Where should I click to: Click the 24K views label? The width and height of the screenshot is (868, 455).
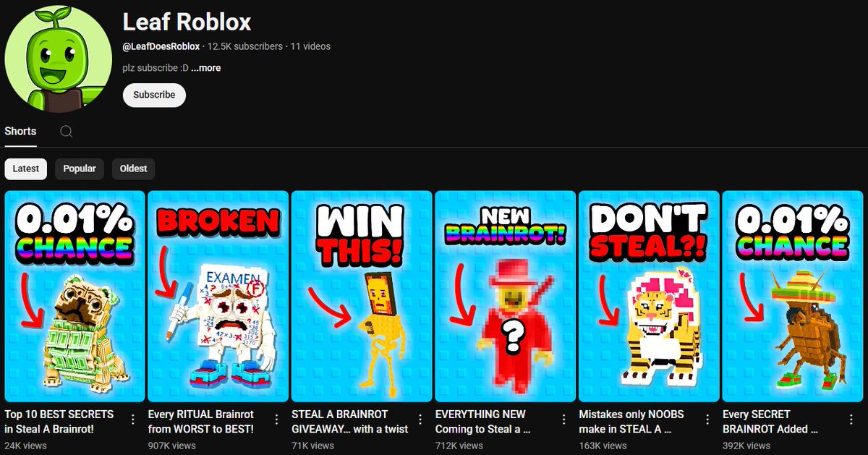tap(25, 446)
